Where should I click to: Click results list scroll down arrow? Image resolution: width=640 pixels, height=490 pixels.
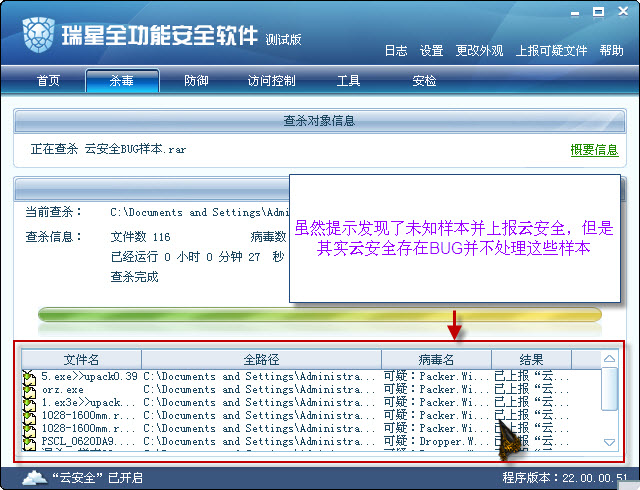(609, 442)
